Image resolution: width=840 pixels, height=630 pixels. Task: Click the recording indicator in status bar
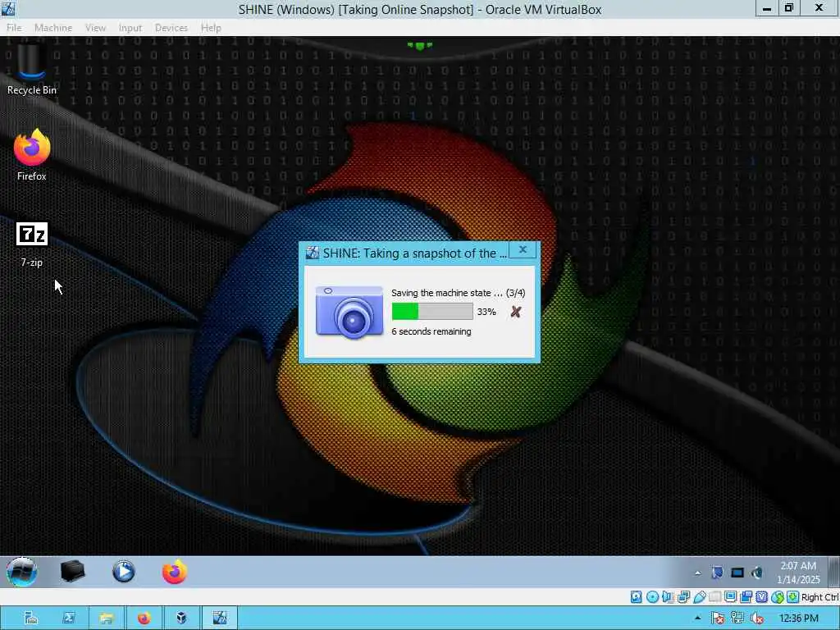coord(746,597)
